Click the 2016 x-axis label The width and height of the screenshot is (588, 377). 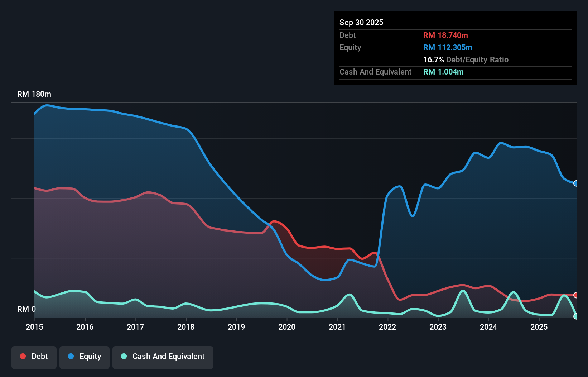click(85, 327)
